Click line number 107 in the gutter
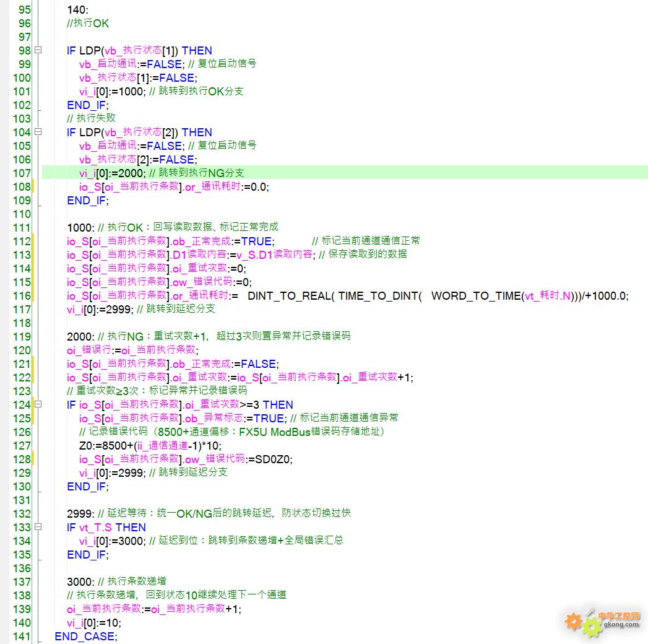The width and height of the screenshot is (648, 644). point(21,173)
